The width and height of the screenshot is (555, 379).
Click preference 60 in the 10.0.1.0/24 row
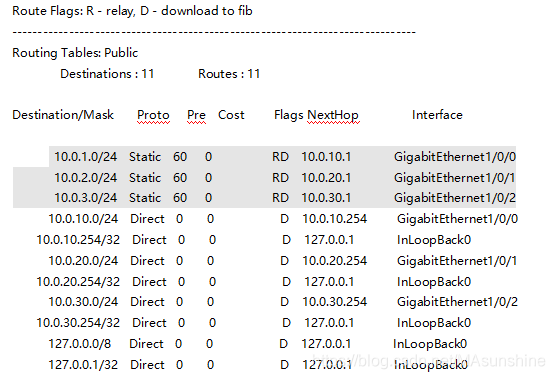pos(180,157)
